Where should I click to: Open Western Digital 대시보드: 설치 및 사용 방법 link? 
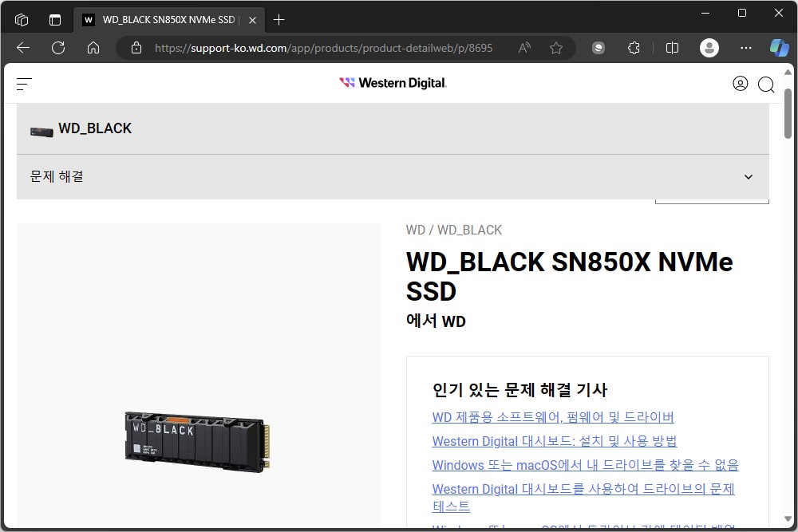click(x=555, y=441)
